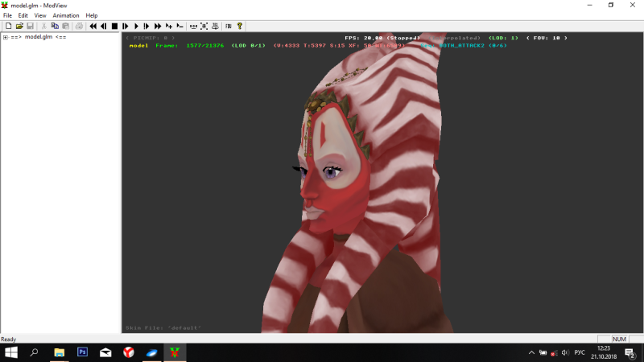Click the Print icon in the toolbar
The height and width of the screenshot is (362, 644).
tap(79, 26)
